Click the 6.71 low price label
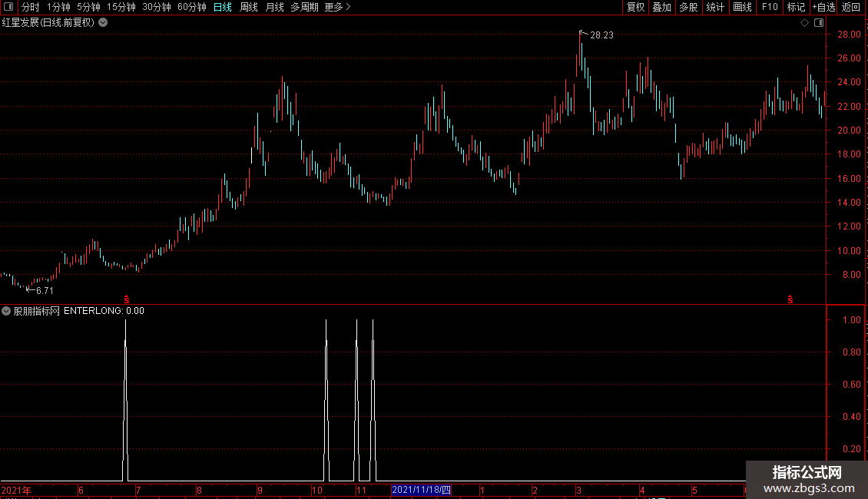Viewport: 868px width, 499px height. pos(45,290)
